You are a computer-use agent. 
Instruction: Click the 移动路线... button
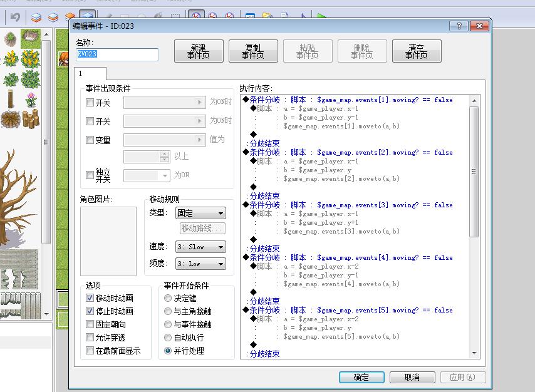pos(202,228)
